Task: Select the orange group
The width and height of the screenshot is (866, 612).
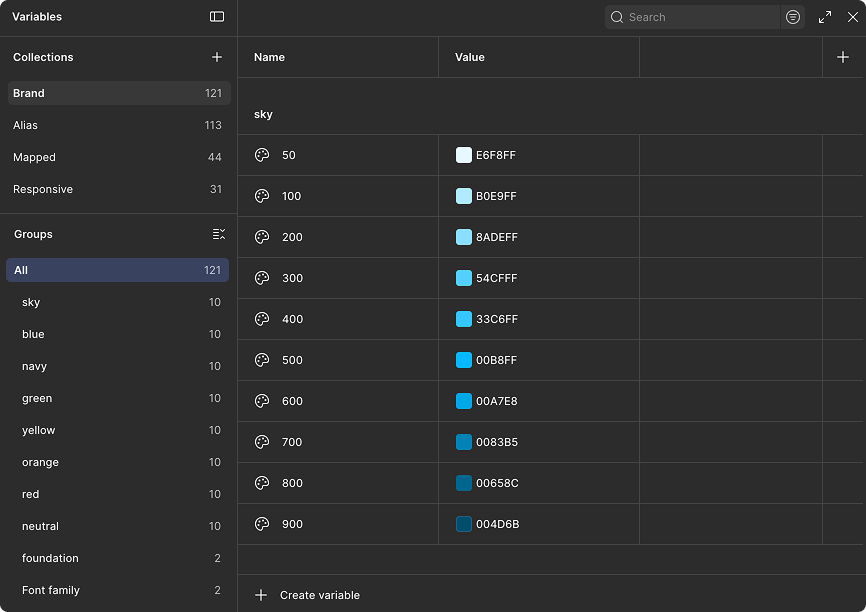Action: click(117, 462)
